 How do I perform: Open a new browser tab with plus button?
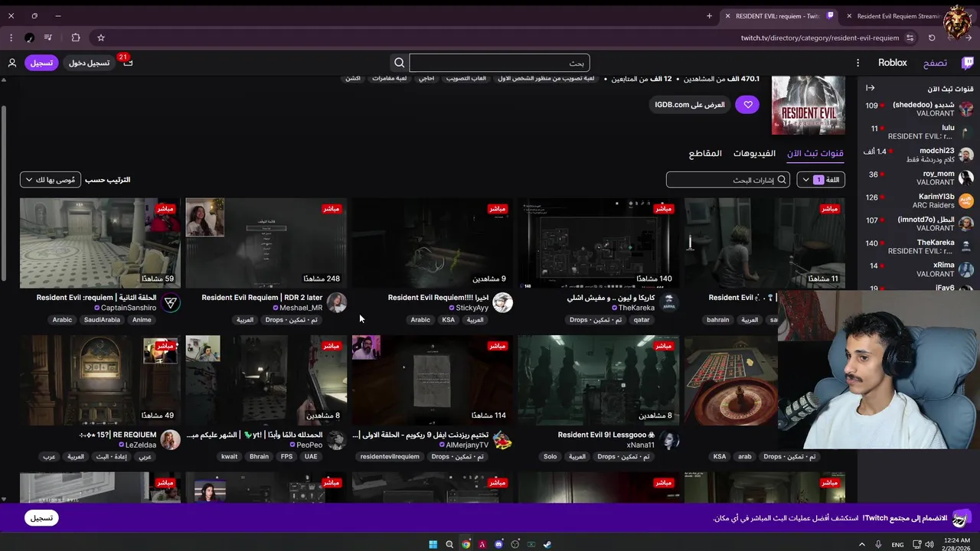(709, 16)
